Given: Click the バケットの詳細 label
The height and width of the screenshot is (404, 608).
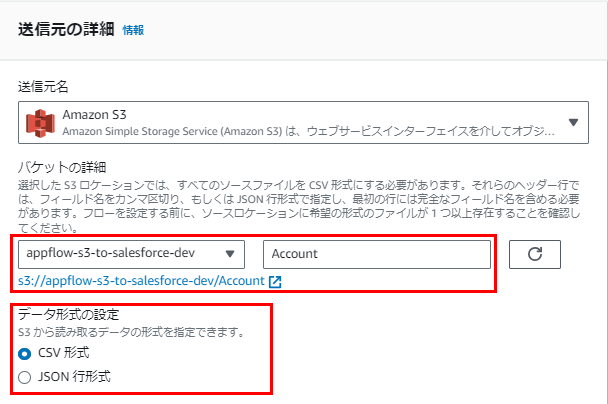Looking at the screenshot, I should click(62, 167).
